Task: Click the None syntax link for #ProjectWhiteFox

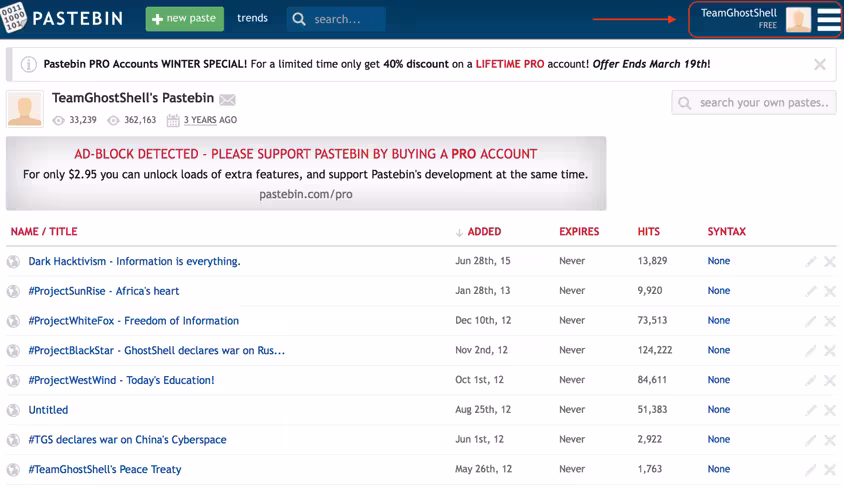Action: click(719, 321)
